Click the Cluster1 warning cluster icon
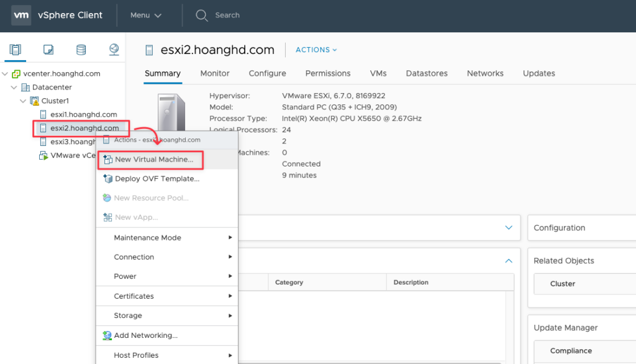 click(x=35, y=101)
